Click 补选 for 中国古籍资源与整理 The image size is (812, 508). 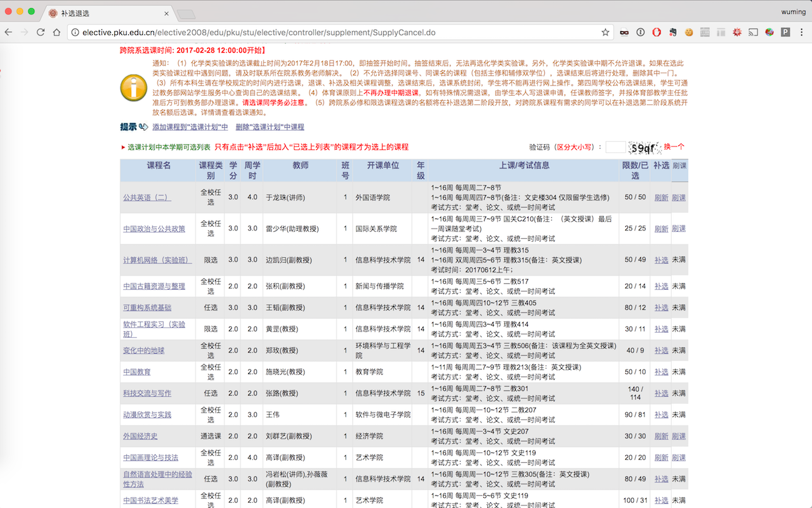pyautogui.click(x=661, y=286)
